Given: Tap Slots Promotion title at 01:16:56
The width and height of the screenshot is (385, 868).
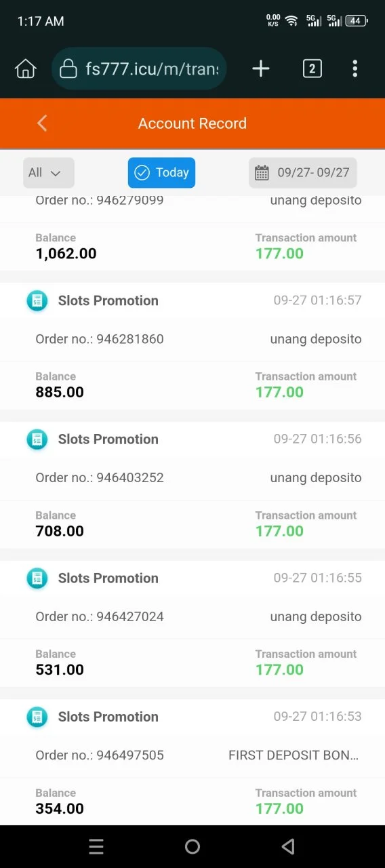Looking at the screenshot, I should pos(108,439).
